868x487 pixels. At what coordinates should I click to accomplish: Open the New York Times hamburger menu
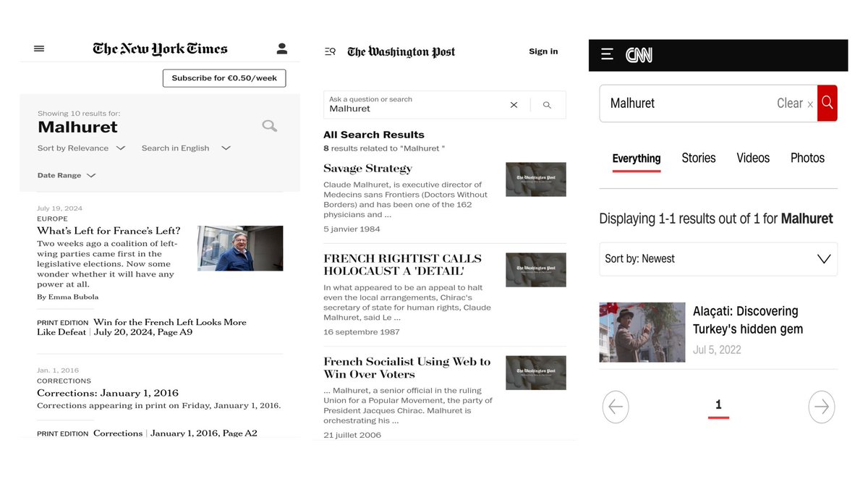point(39,48)
